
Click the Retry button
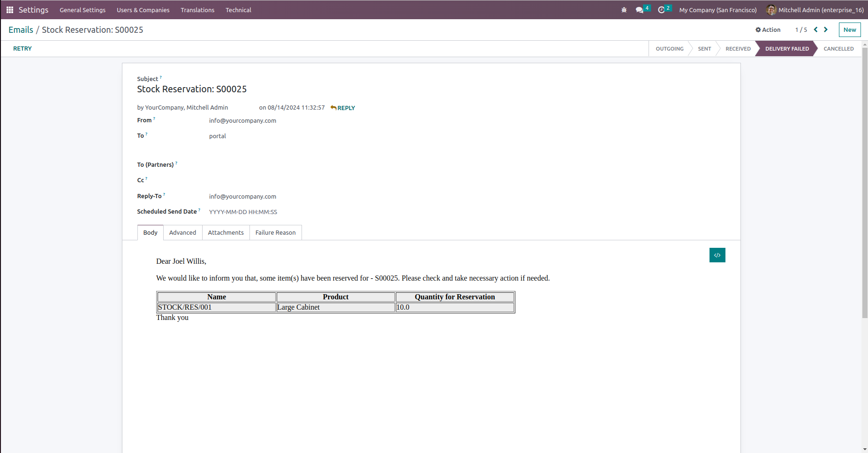pos(23,49)
